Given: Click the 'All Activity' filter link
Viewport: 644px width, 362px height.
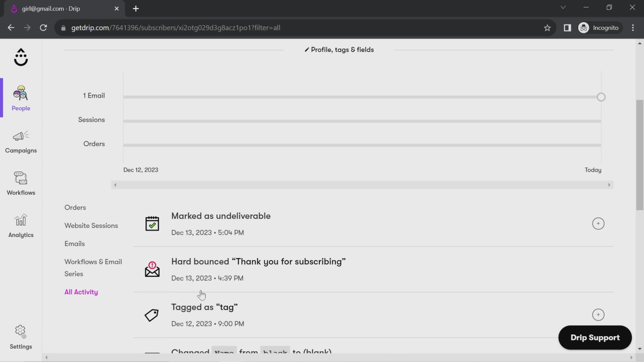Looking at the screenshot, I should coord(81,292).
